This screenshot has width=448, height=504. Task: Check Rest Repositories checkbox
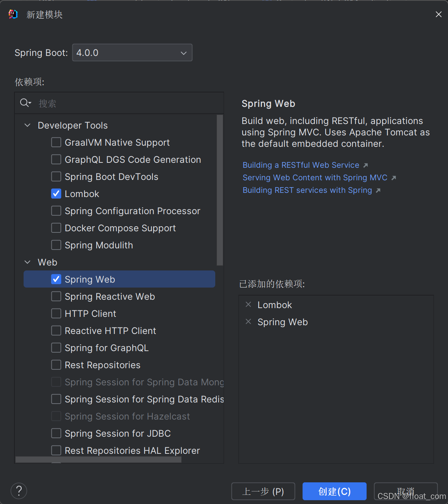click(56, 365)
